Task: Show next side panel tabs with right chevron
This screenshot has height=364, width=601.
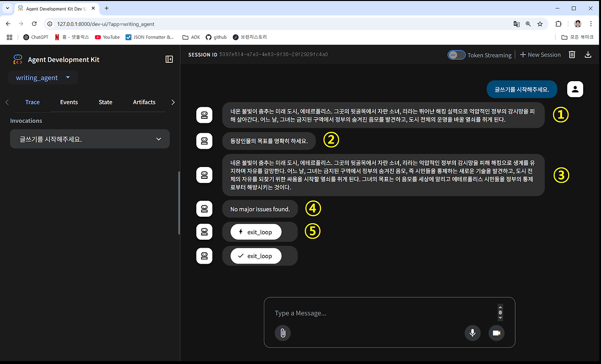Action: coord(173,102)
